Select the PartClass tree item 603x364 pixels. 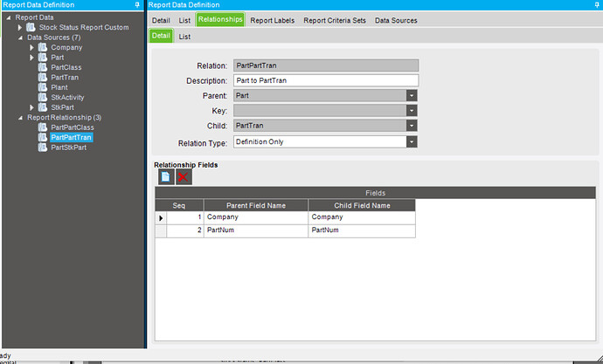pos(66,67)
